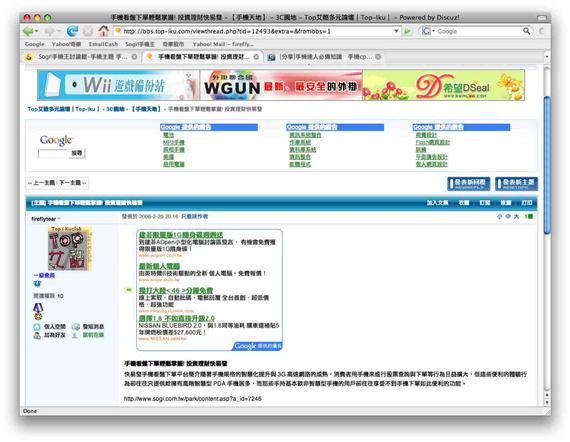Image resolution: width=570 pixels, height=442 pixels.
Task: Go to 上一主題 previous thread
Action: pos(44,183)
